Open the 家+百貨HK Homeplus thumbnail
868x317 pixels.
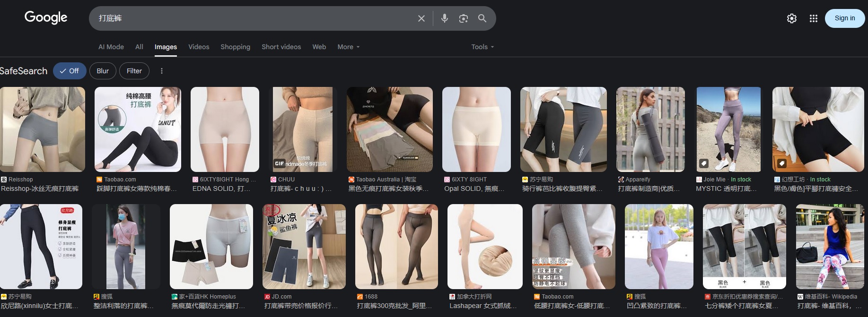click(211, 246)
